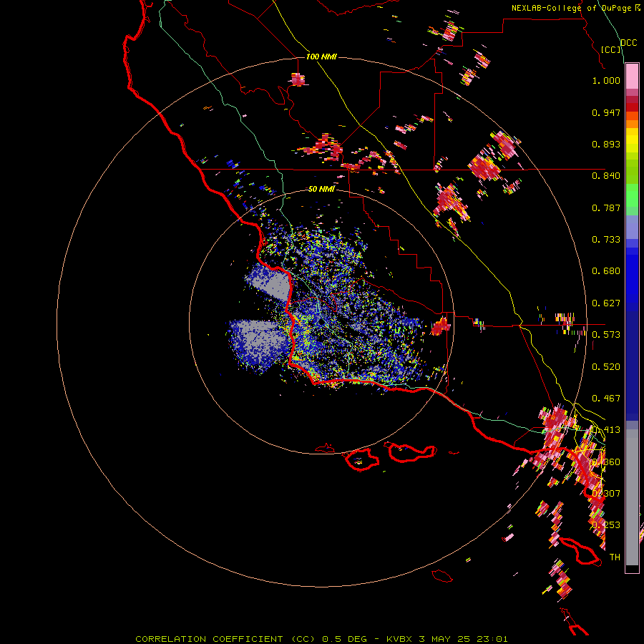Click the 50 NMI range ring label
This screenshot has width=644, height=644.
(x=321, y=189)
